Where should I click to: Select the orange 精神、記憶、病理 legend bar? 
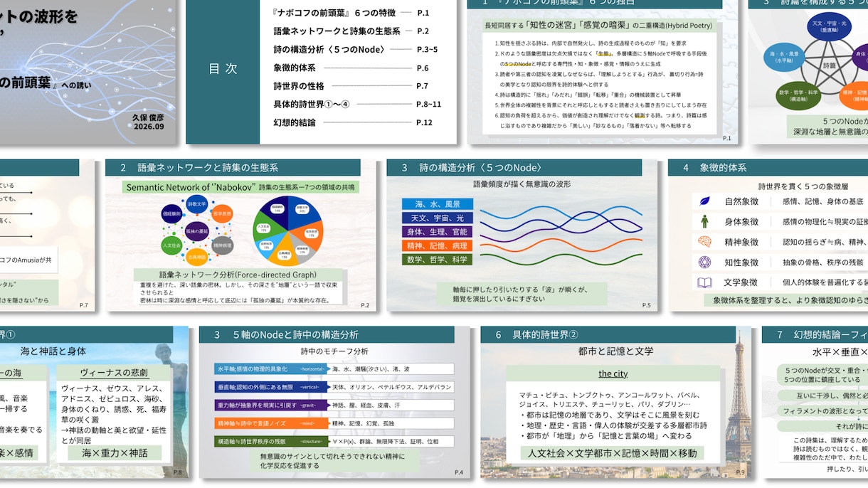(x=438, y=245)
